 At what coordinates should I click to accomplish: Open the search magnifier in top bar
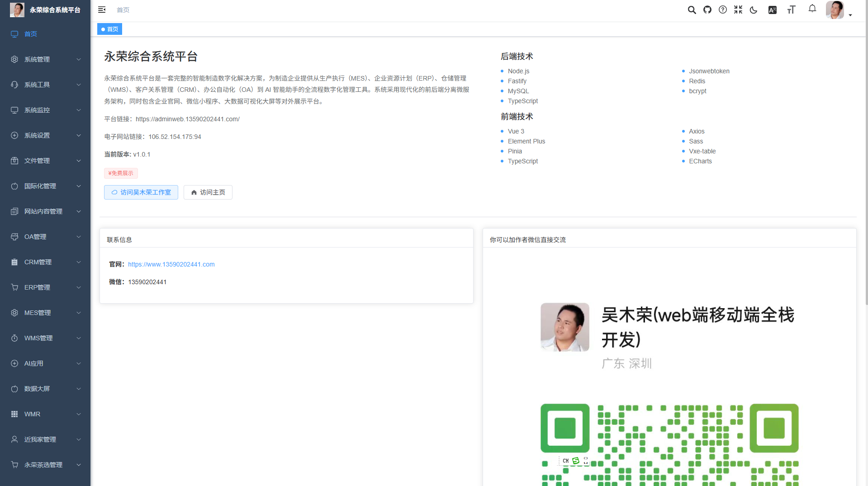[x=692, y=10]
